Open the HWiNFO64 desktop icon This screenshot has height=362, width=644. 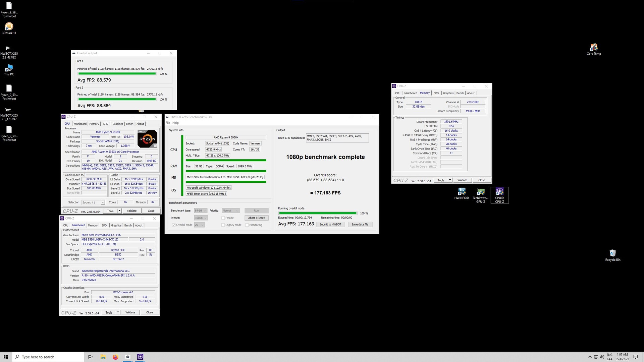(x=462, y=194)
